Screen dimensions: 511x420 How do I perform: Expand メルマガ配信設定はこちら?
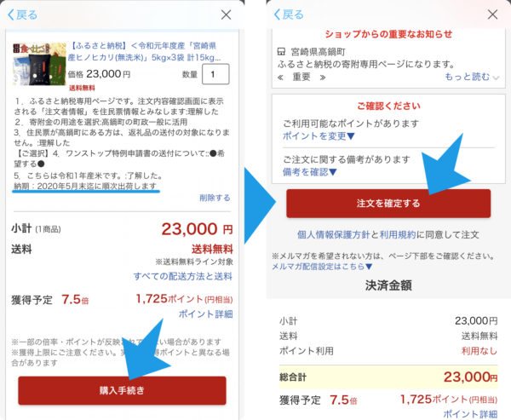click(x=322, y=267)
